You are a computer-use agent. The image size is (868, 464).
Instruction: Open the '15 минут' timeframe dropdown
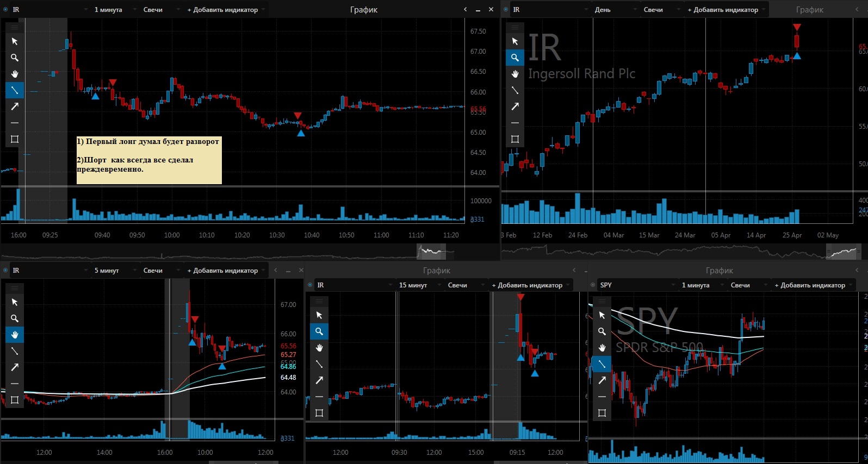[x=419, y=285]
